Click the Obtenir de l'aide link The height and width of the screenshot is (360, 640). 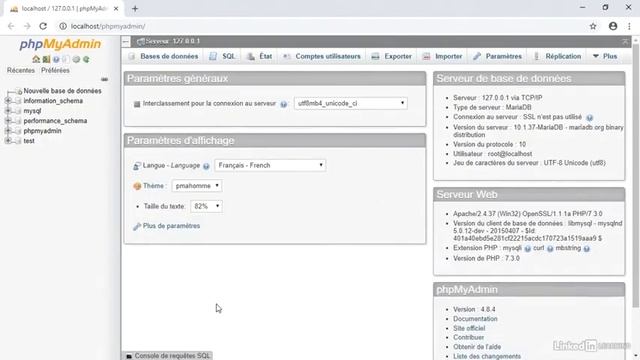[x=477, y=347]
